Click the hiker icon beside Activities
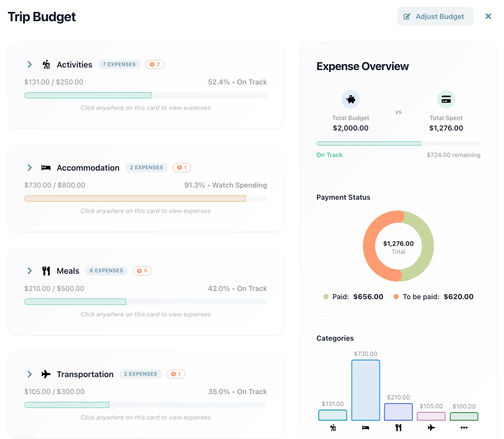 [46, 65]
